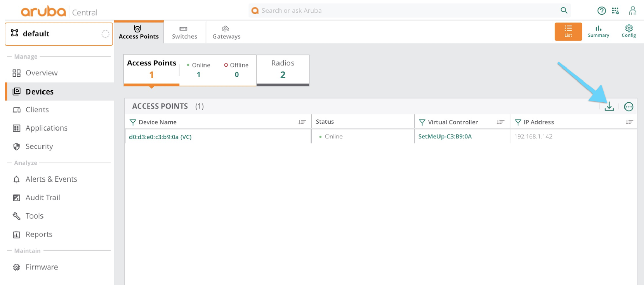This screenshot has width=644, height=285.
Task: Switch to List view
Action: click(x=568, y=32)
